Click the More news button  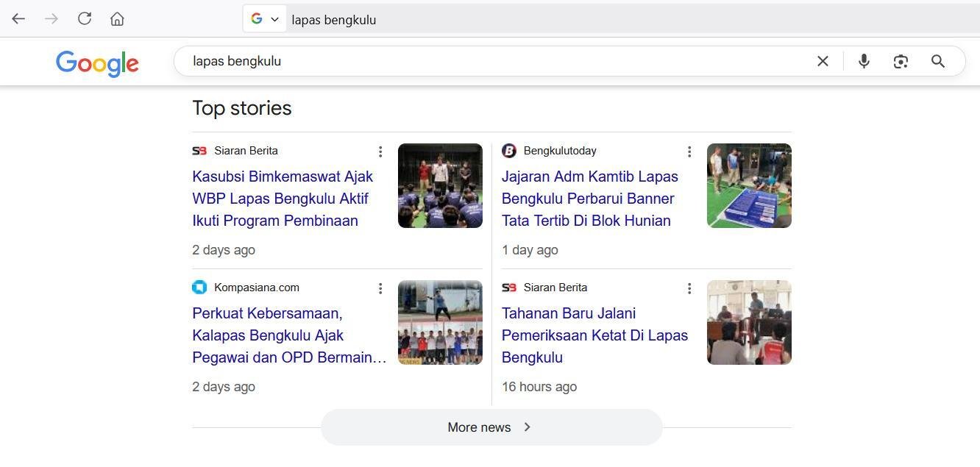[490, 427]
